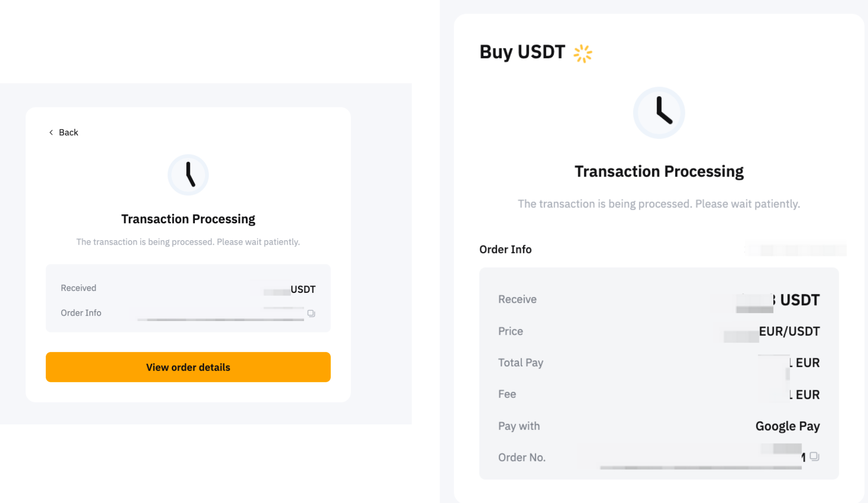Click the large clock icon under Buy USDT

pyautogui.click(x=659, y=113)
